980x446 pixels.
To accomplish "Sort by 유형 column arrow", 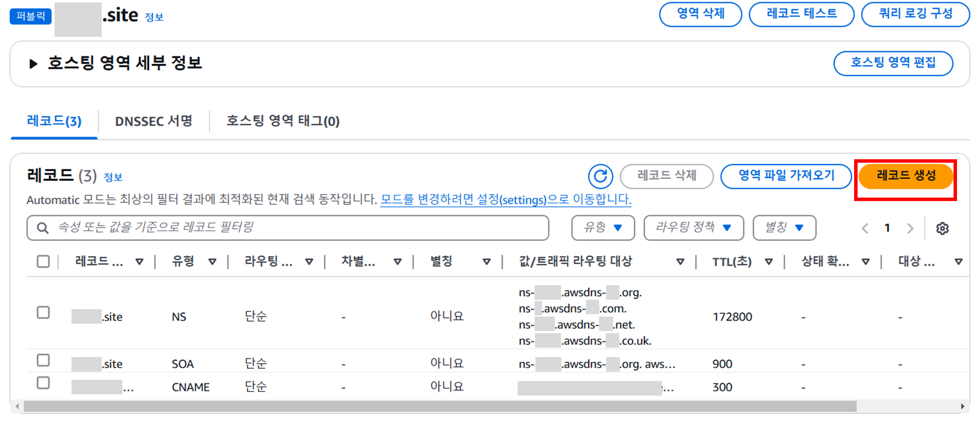I will point(212,261).
